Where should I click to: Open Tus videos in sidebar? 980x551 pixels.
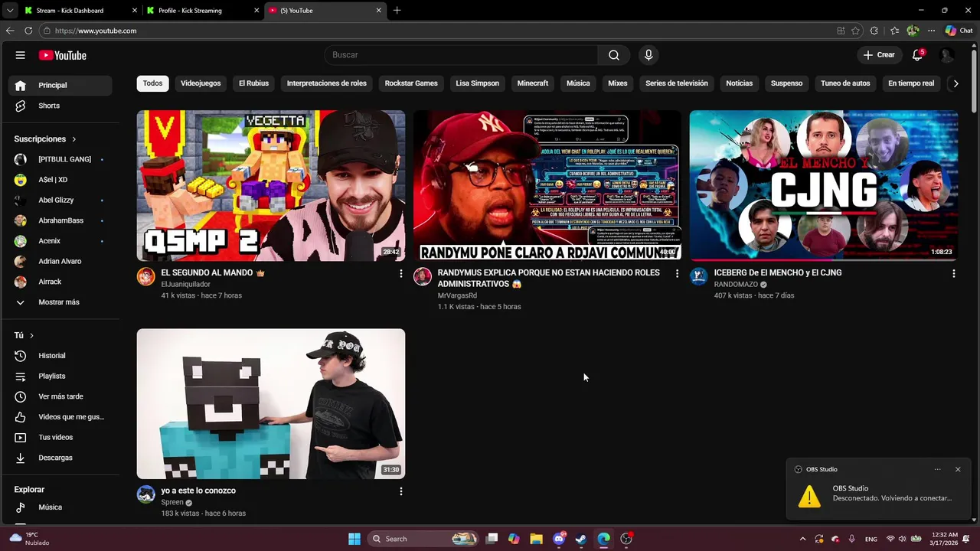[60, 438]
